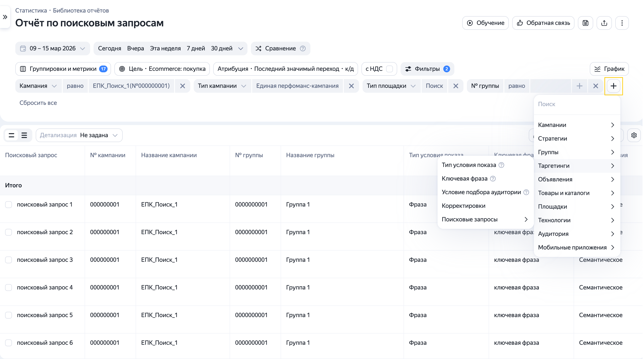
Task: Click the add new filter plus button
Action: click(614, 86)
